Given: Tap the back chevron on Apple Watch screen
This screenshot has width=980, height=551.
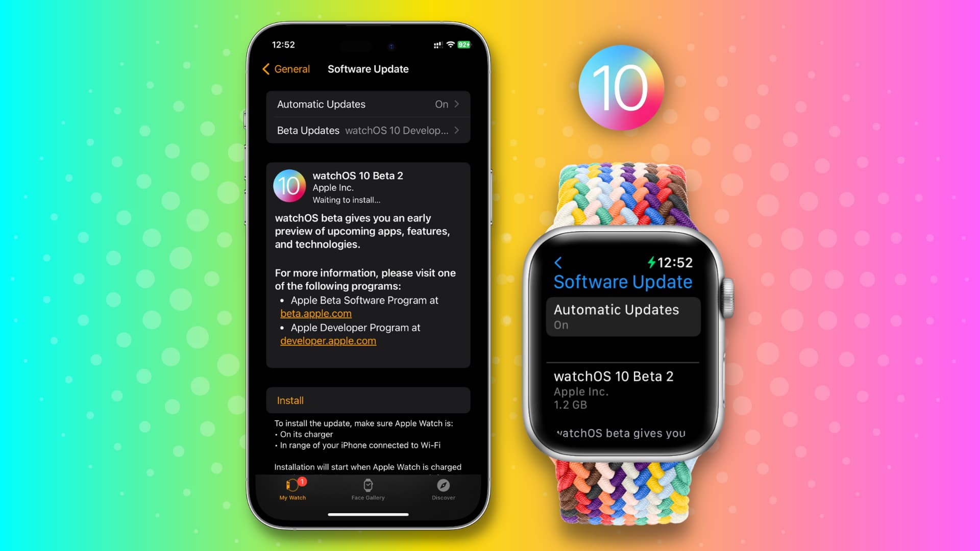Looking at the screenshot, I should (559, 262).
